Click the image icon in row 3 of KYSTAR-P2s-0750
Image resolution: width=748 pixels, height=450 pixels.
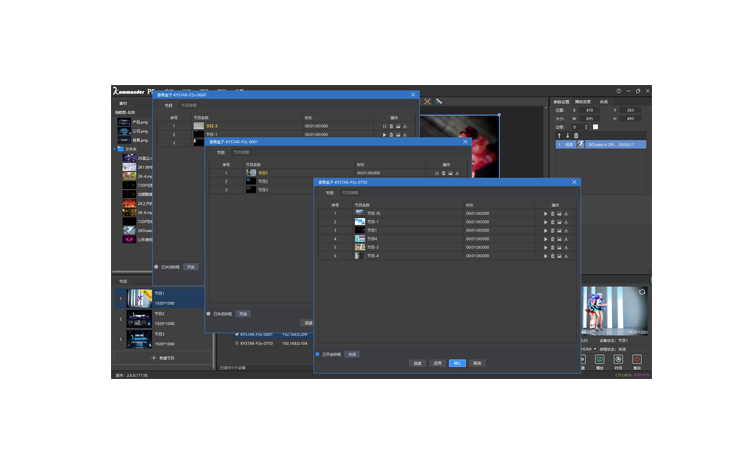click(559, 231)
